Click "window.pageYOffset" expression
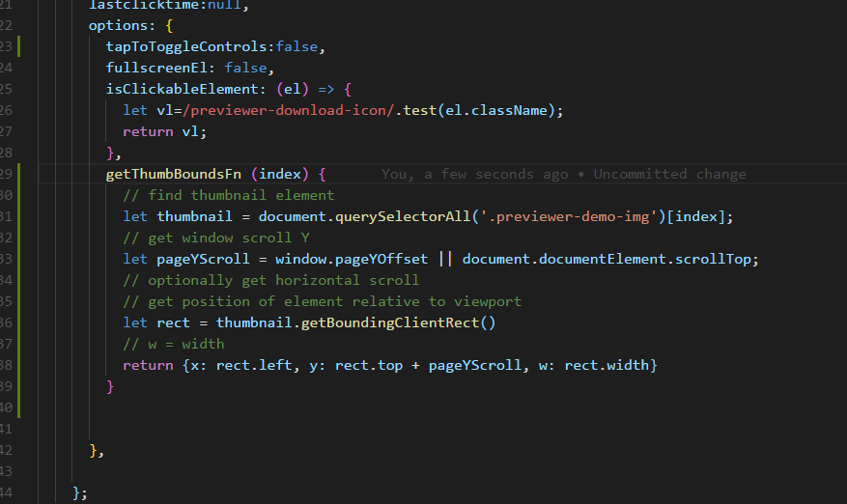The height and width of the screenshot is (504, 847). click(352, 259)
